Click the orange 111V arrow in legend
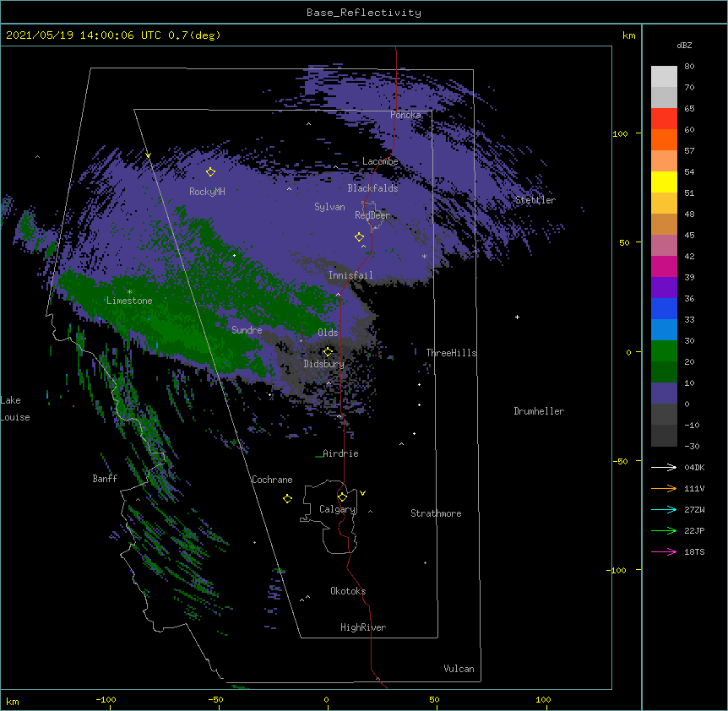728x711 pixels. (664, 488)
